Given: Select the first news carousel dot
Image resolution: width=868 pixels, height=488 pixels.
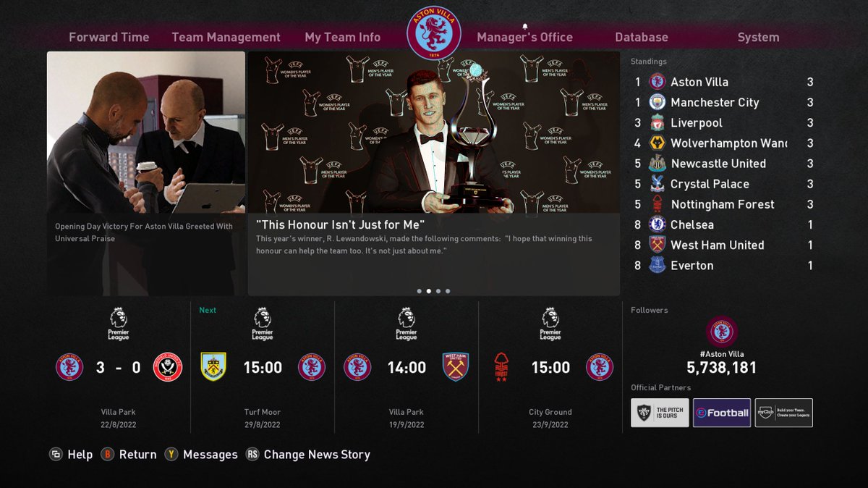Looking at the screenshot, I should pos(420,291).
